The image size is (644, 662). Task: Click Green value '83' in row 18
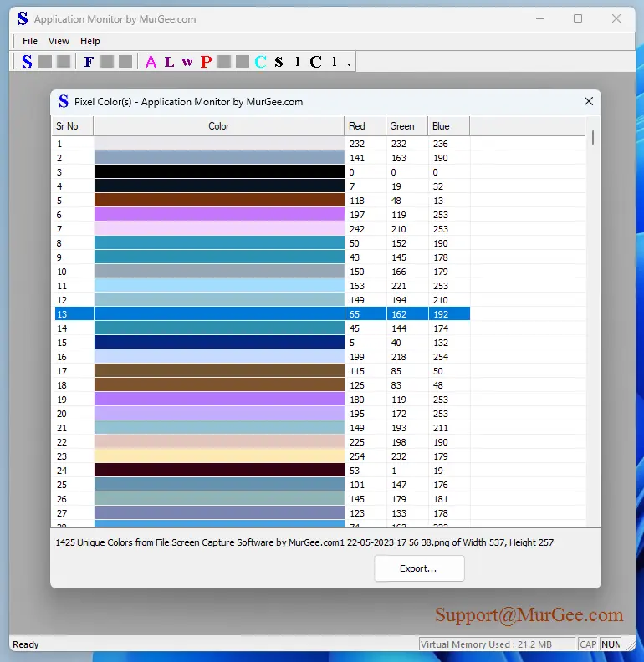click(x=396, y=385)
